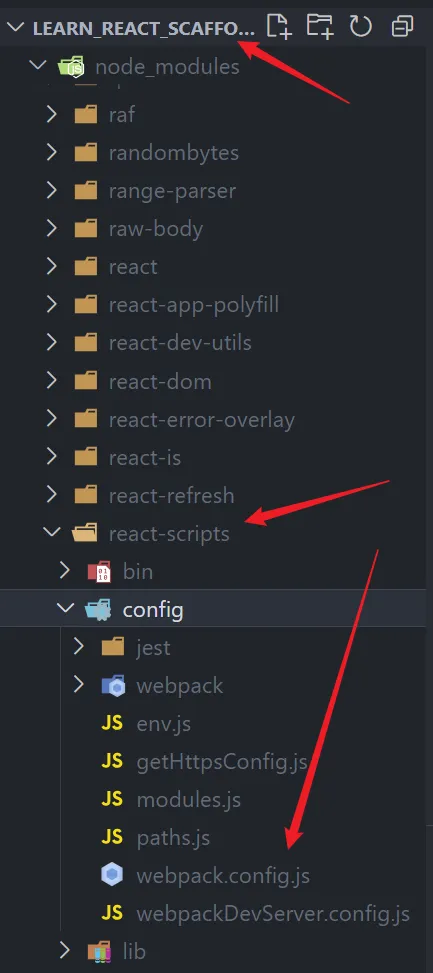Screen dimensions: 433x973
Task: Collapse the LEARN_REACT_SCAFFO... project root section
Action: coord(16,28)
